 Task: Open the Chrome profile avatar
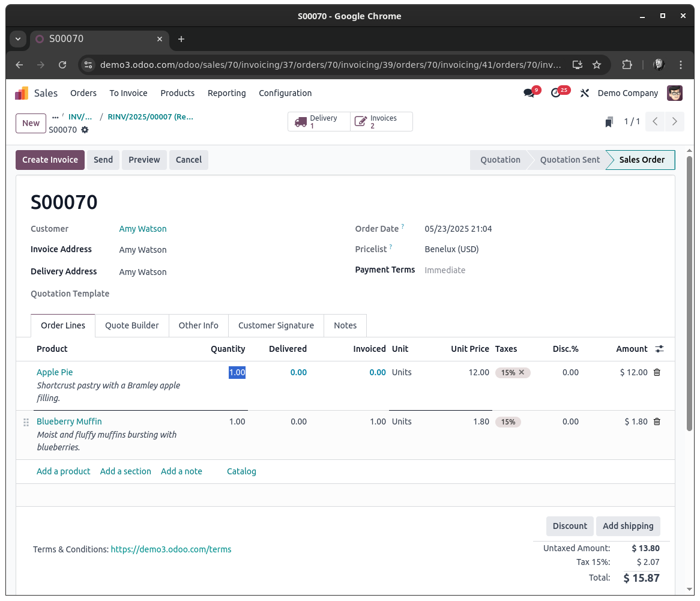coord(659,65)
